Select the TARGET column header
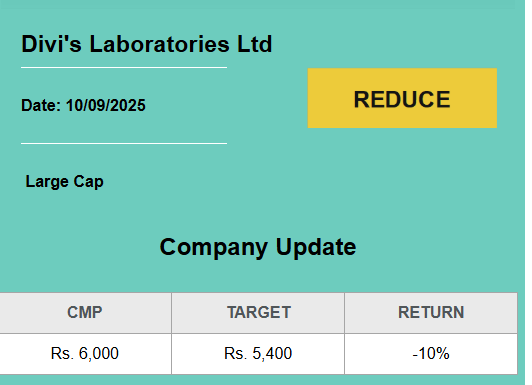Screen dimensions: 532x385 (258, 313)
